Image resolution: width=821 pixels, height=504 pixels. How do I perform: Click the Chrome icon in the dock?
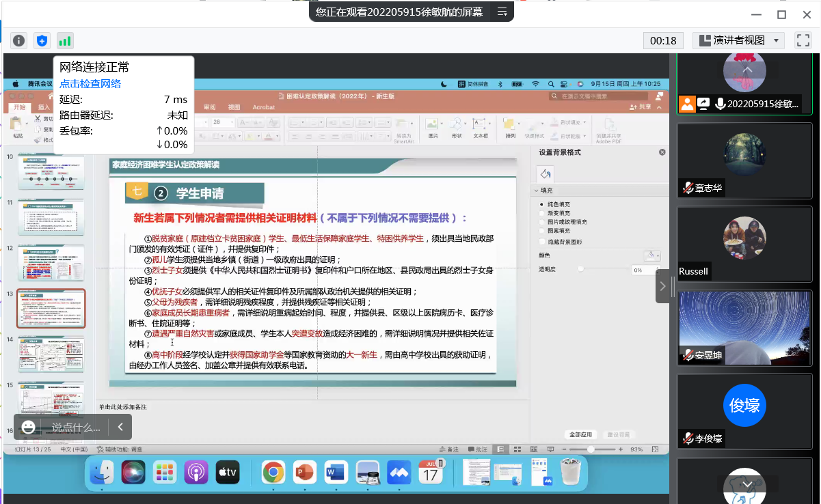(x=273, y=472)
